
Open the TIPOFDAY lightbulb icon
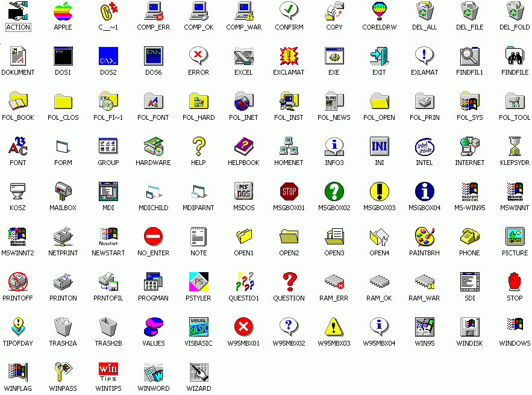point(18,326)
